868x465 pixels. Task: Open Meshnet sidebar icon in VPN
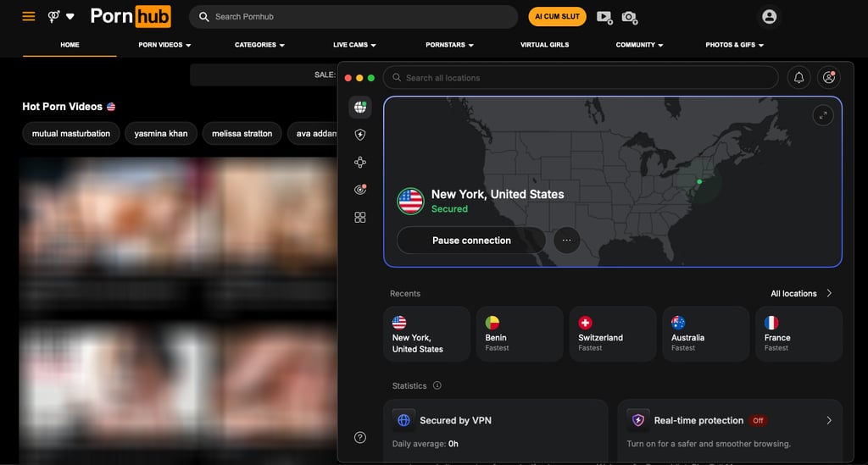pyautogui.click(x=359, y=162)
